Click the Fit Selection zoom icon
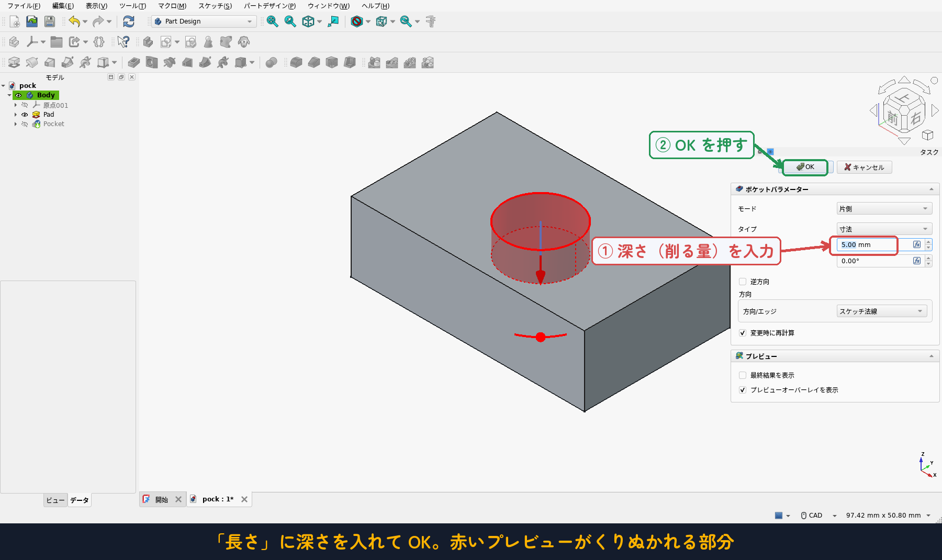Viewport: 942px width, 560px height. (x=290, y=21)
